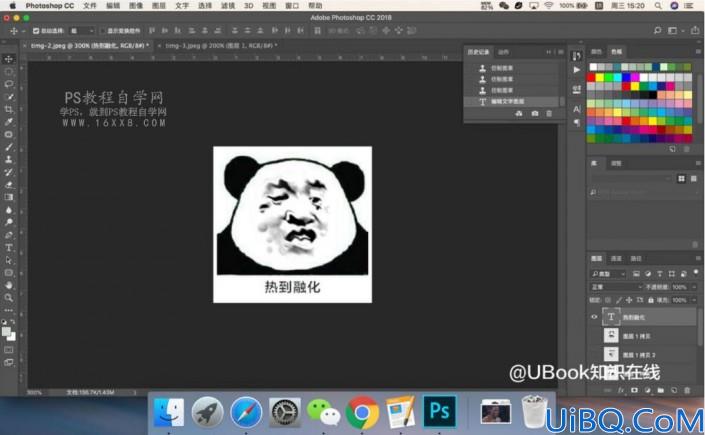705x435 pixels.
Task: Select the Eyedropper tool
Action: 9,122
